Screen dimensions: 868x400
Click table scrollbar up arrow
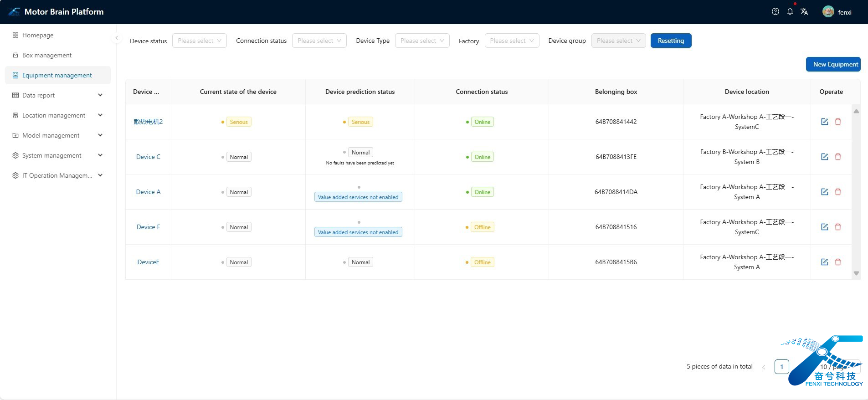point(856,111)
